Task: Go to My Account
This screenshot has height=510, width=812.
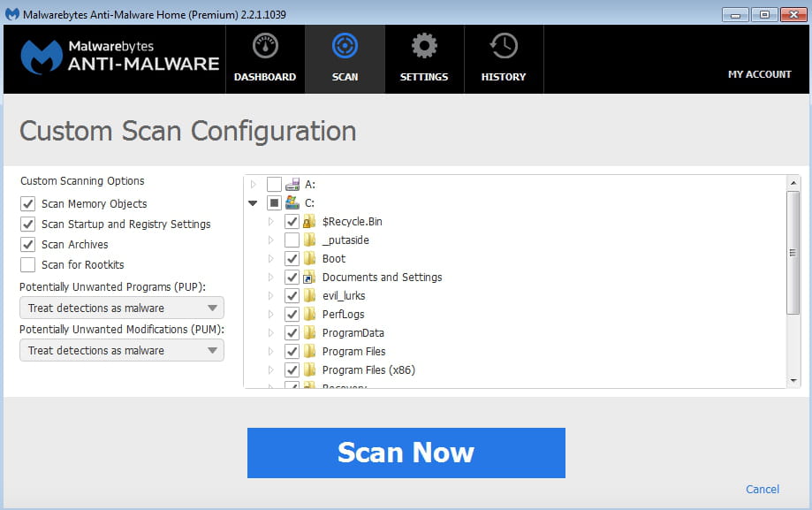Action: click(x=759, y=74)
